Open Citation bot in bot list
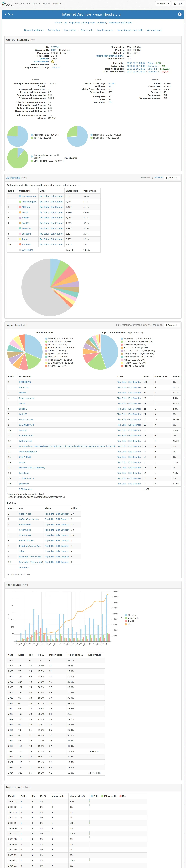The image size is (186, 868). click(x=25, y=514)
